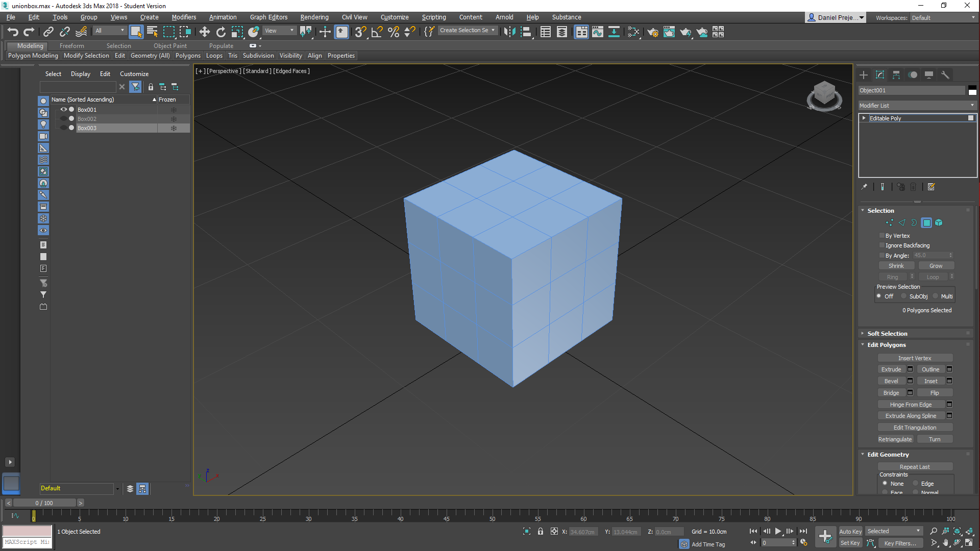Viewport: 980px width, 551px height.
Task: Open the Rendering menu
Action: pos(314,17)
